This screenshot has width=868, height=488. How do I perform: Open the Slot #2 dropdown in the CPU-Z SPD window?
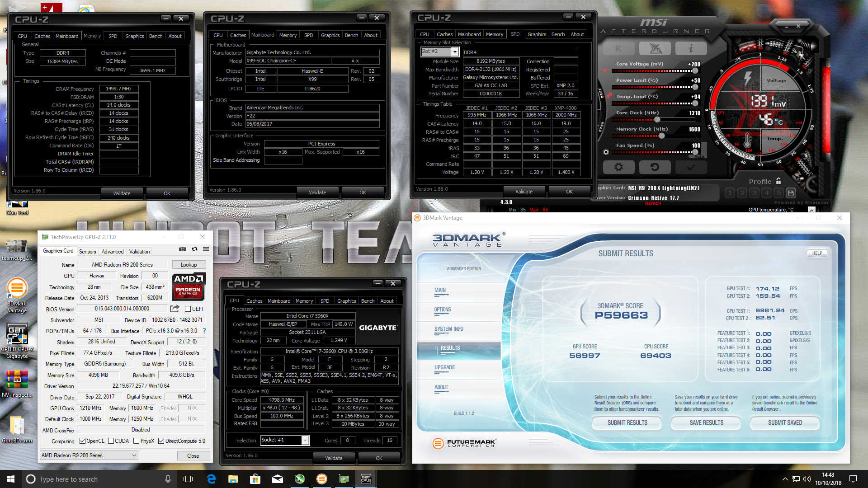[455, 52]
